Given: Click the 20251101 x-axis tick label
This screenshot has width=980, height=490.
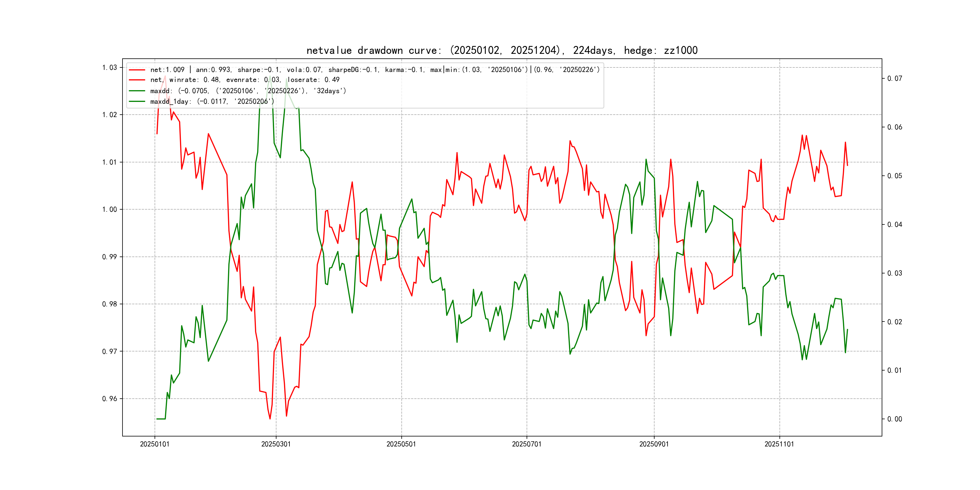Looking at the screenshot, I should coord(779,444).
